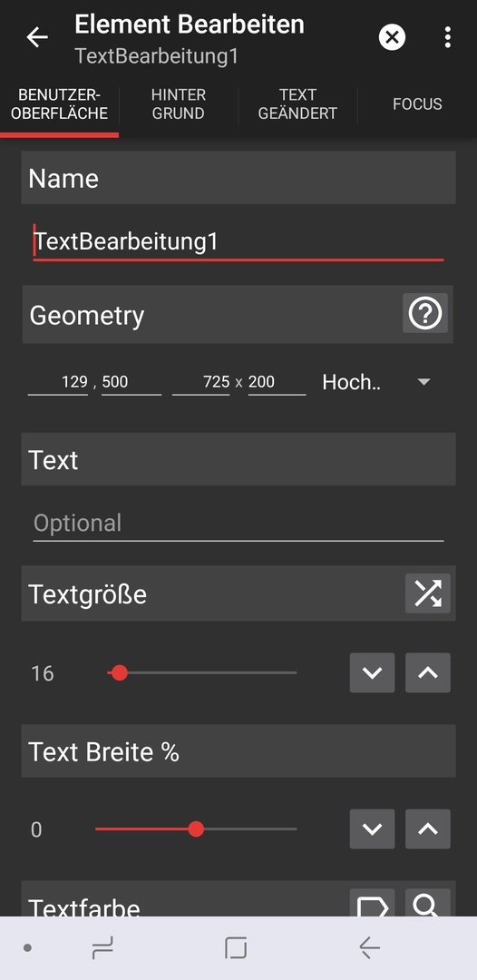Viewport: 477px width, 980px height.
Task: Decrease Text Breite % with down chevron
Action: pos(372,828)
